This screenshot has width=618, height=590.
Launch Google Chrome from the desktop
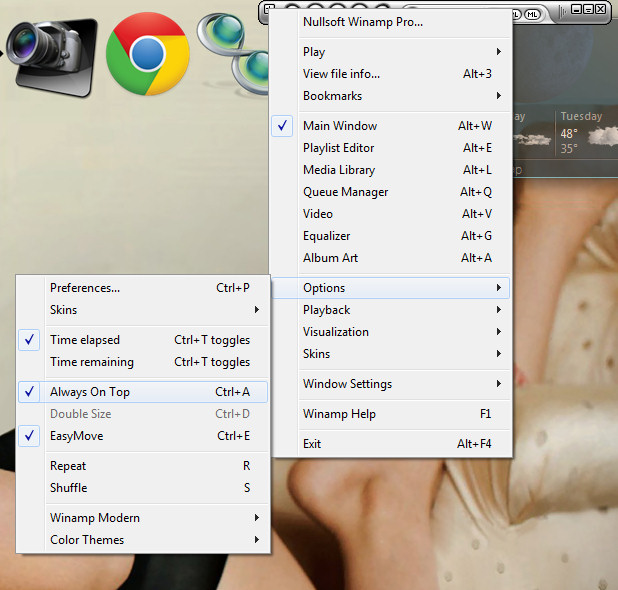tap(148, 54)
